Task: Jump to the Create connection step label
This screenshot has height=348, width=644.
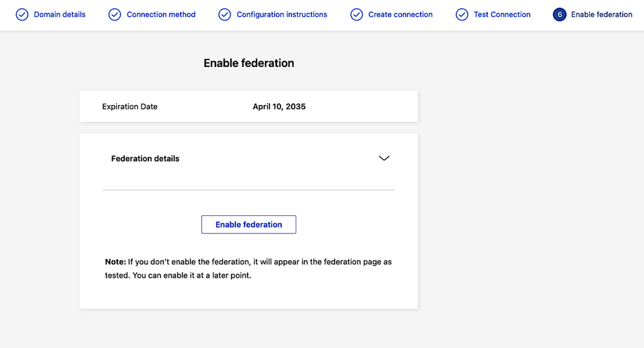Action: [x=400, y=14]
